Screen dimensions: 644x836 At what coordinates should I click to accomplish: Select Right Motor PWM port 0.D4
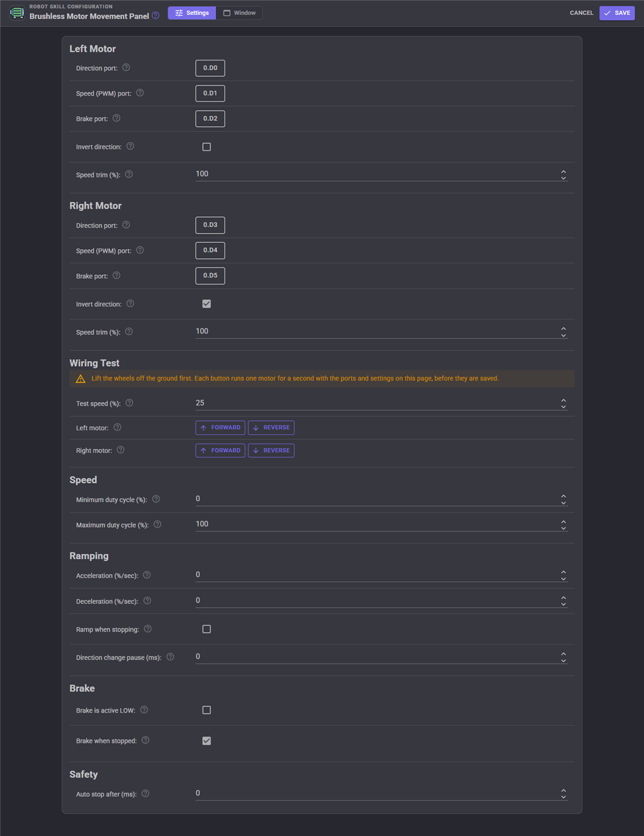[210, 250]
